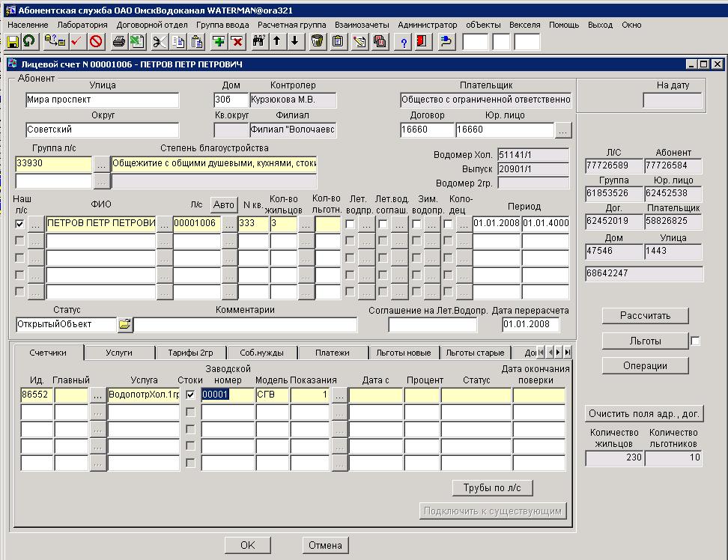Click the red X Delete record icon
This screenshot has width=728, height=560.
[x=237, y=41]
